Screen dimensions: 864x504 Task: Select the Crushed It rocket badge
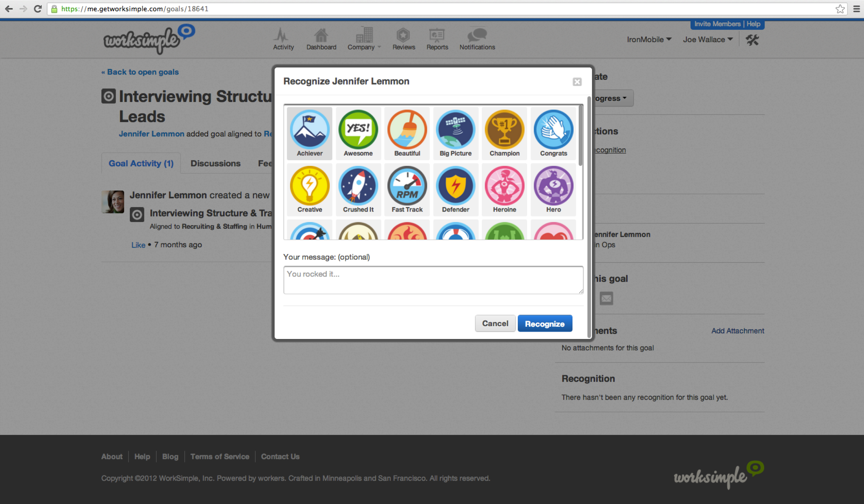[358, 189]
